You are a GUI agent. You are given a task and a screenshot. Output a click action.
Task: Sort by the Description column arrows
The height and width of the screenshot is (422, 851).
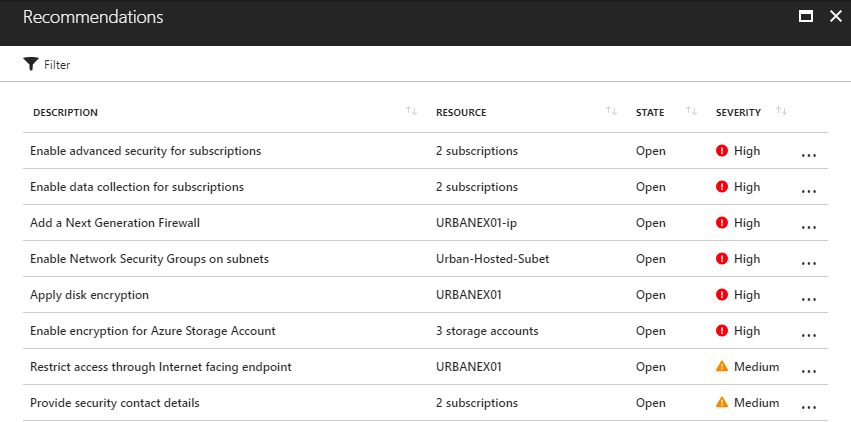[411, 111]
